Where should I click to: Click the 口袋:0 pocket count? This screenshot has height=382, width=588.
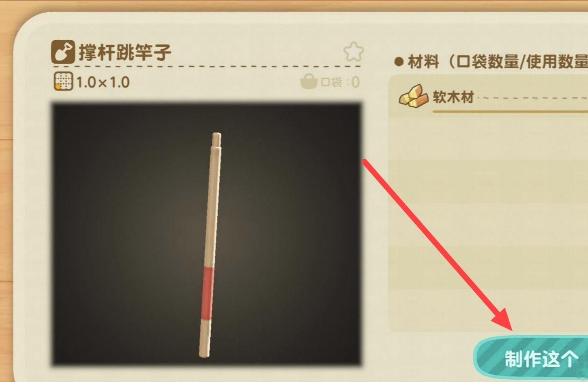tap(340, 82)
